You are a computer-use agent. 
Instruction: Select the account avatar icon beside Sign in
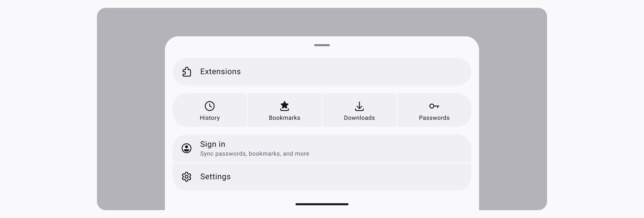(x=186, y=148)
